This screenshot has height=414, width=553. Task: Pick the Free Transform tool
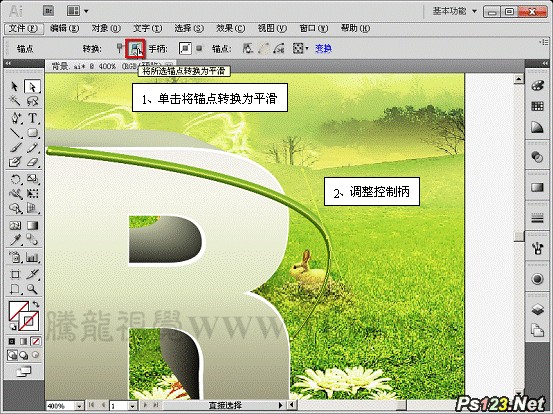(x=32, y=194)
